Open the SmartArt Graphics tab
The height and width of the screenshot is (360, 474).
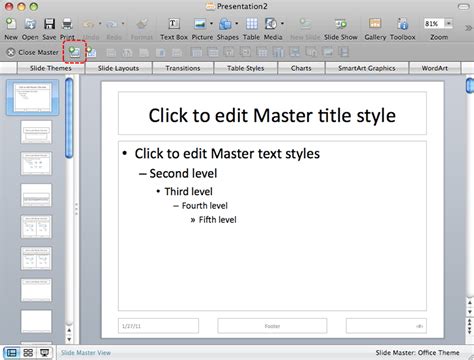pos(367,68)
